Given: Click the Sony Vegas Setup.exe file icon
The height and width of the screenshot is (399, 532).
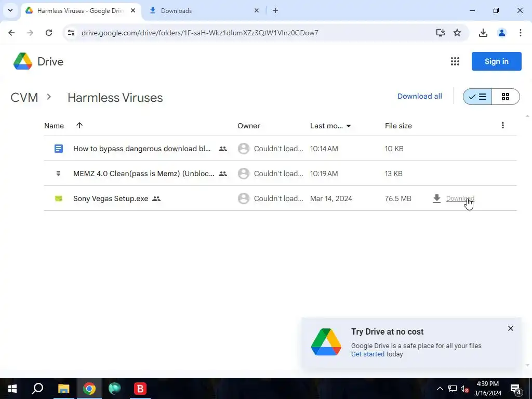Looking at the screenshot, I should (59, 198).
